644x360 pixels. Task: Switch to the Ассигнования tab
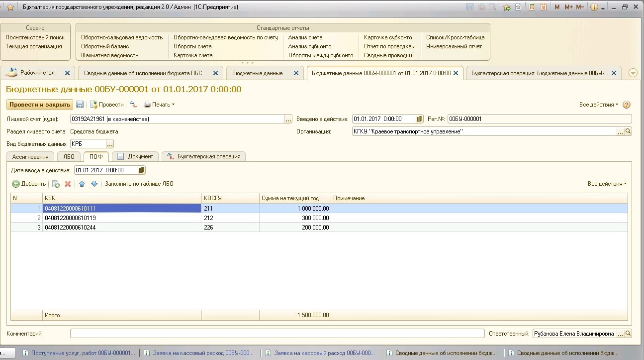[x=30, y=156]
